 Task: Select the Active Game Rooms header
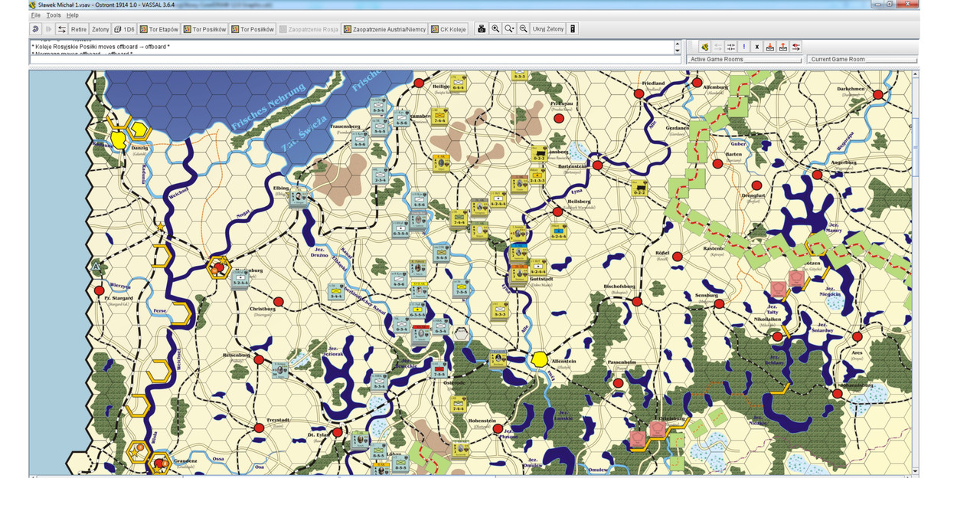click(x=744, y=59)
